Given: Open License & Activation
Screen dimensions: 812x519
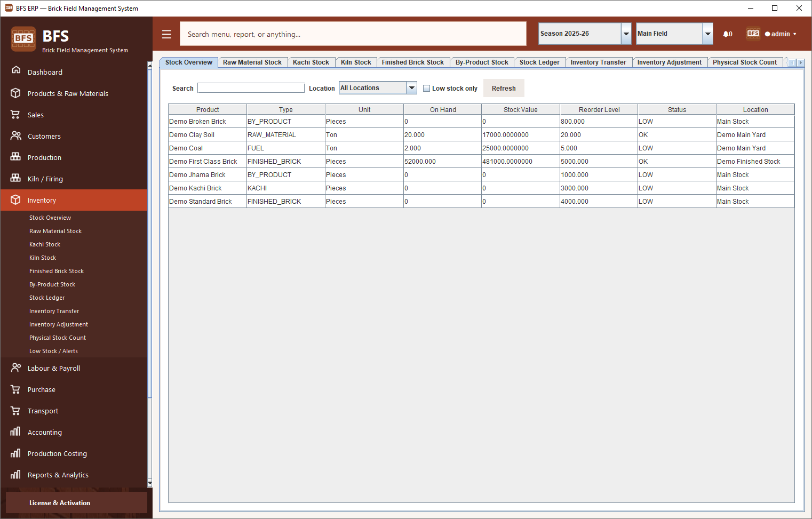Looking at the screenshot, I should click(76, 503).
